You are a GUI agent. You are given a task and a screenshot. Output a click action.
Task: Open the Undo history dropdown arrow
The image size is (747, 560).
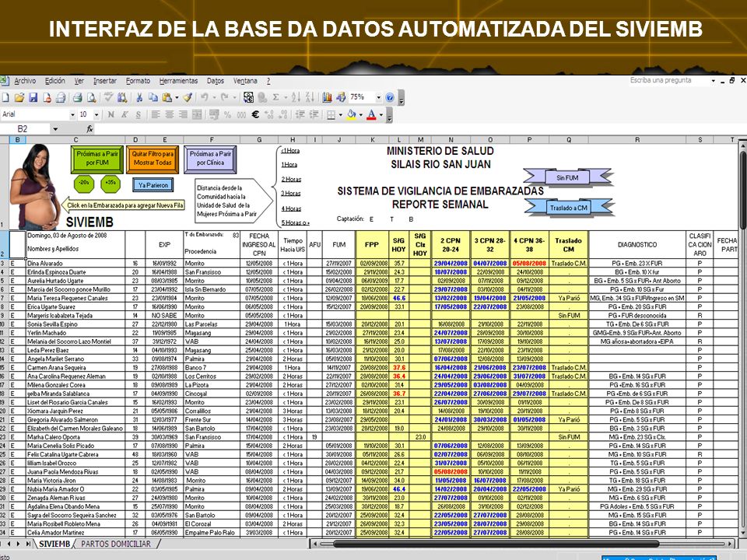[214, 98]
